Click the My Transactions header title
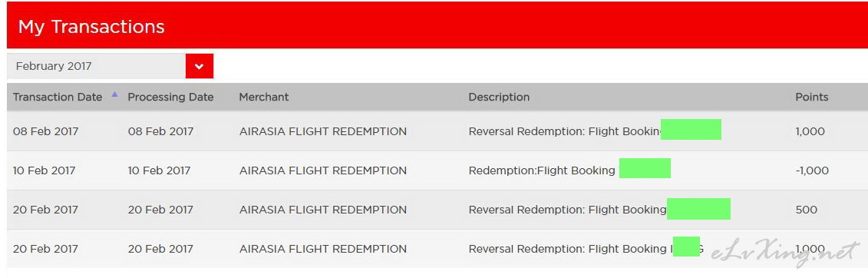The width and height of the screenshot is (868, 278). coord(91,27)
